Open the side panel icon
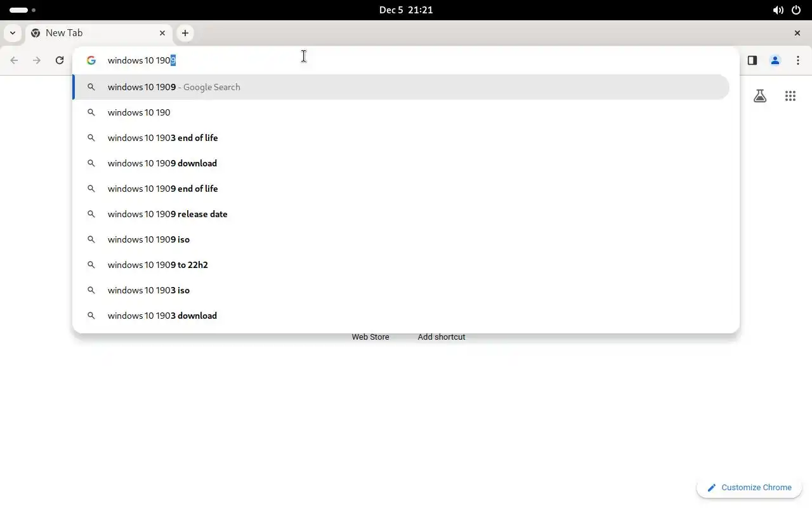Viewport: 812px width, 508px height. click(x=752, y=60)
